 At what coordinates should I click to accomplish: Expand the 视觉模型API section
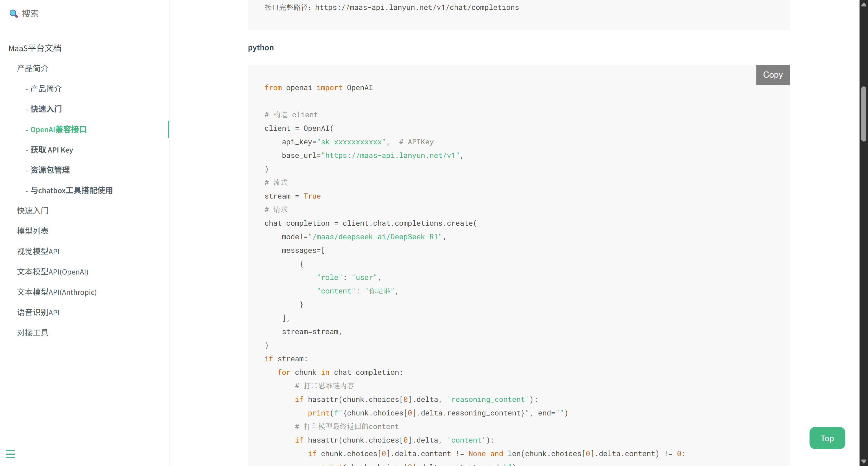[x=38, y=251]
